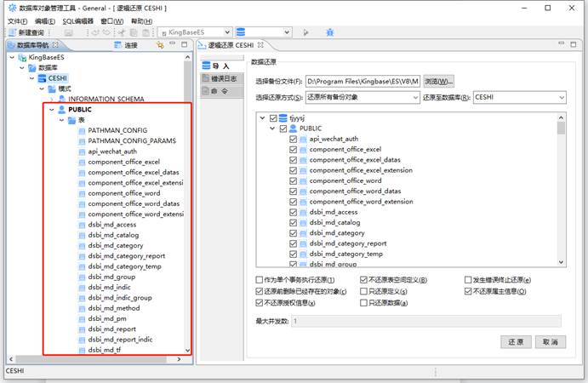Click the copy toolbar icon

pyautogui.click(x=133, y=32)
